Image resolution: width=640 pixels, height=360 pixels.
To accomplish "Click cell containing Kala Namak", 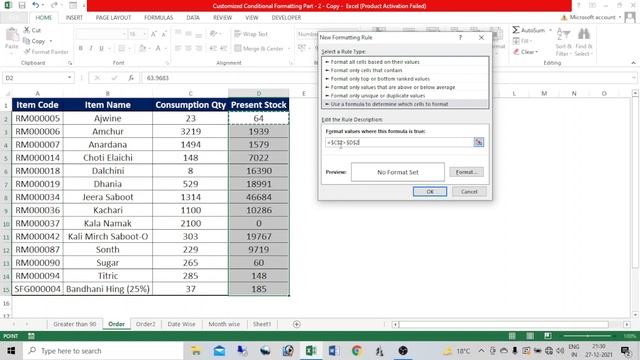I will pos(108,223).
